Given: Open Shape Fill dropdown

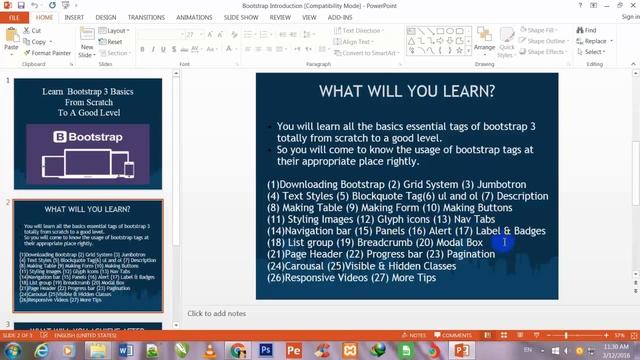Looking at the screenshot, I should 538,30.
